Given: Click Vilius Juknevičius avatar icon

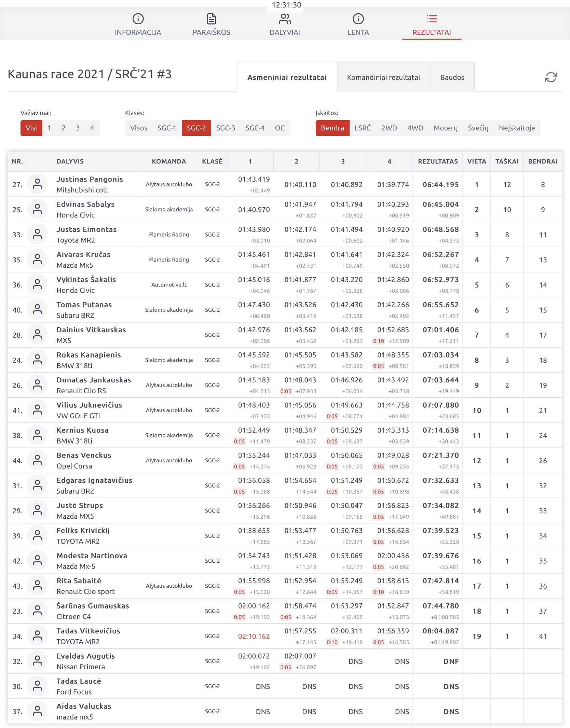Looking at the screenshot, I should pyautogui.click(x=37, y=410).
